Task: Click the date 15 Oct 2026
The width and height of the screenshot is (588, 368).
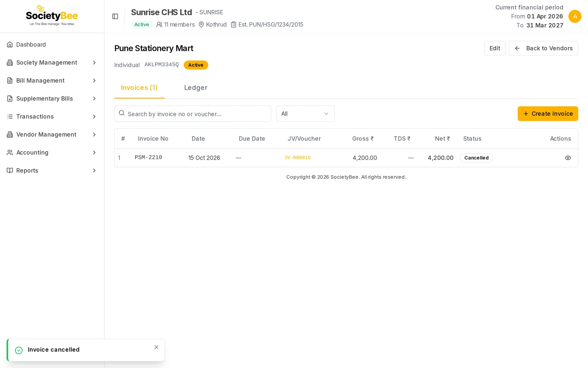Action: tap(204, 158)
